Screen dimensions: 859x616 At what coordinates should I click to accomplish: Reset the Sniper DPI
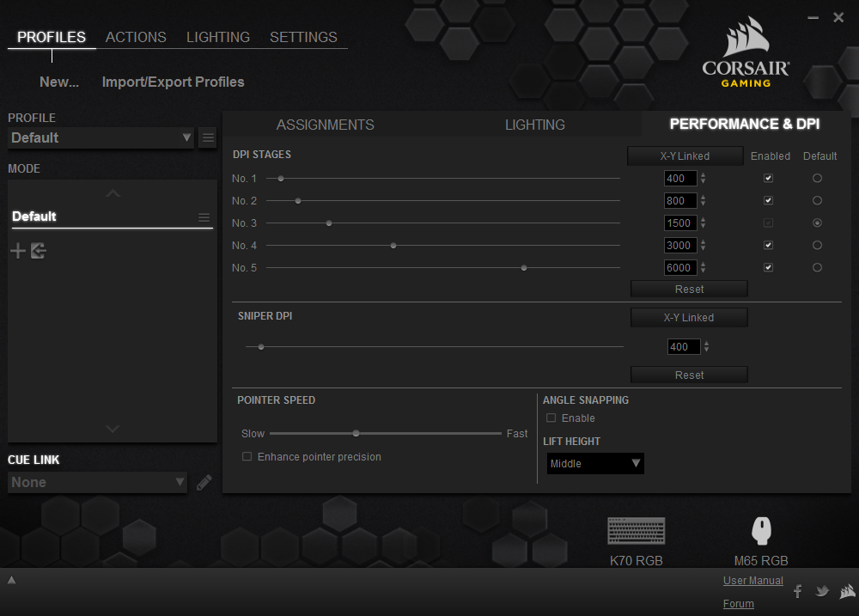click(689, 375)
